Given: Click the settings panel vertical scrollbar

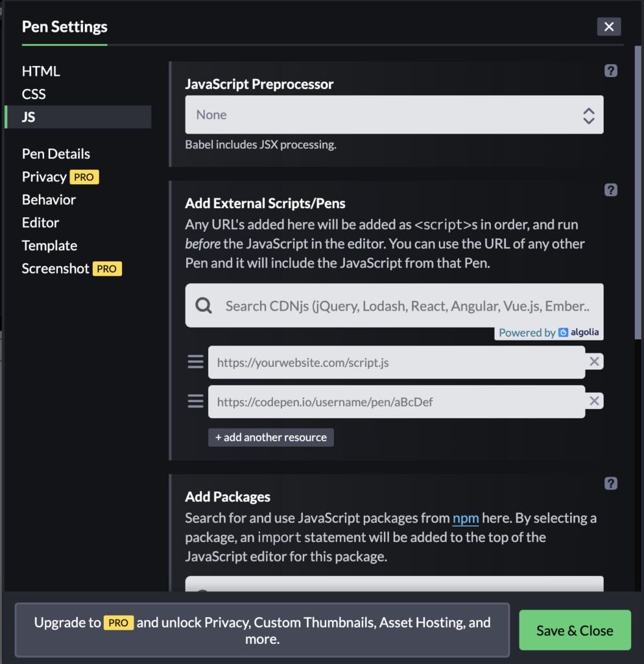Looking at the screenshot, I should 638,195.
